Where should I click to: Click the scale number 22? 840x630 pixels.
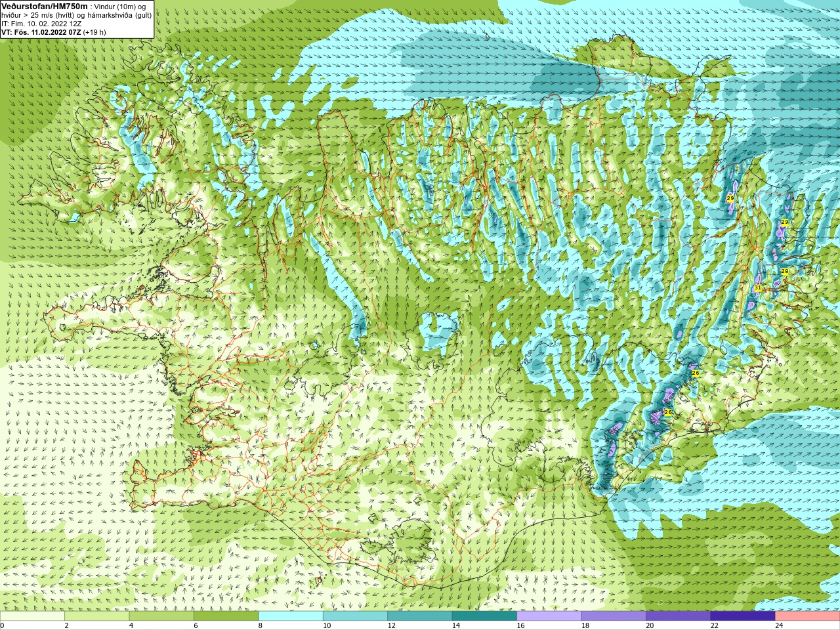click(715, 625)
